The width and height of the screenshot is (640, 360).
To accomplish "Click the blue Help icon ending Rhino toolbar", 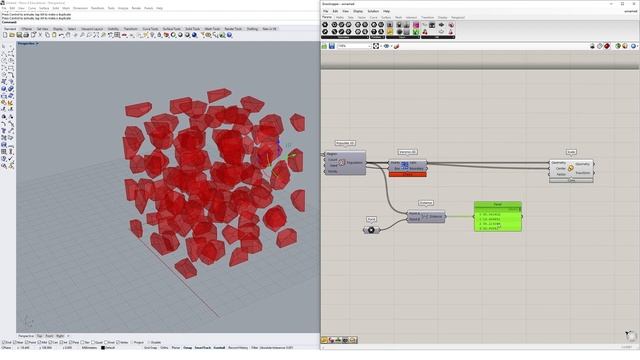I will (229, 35).
